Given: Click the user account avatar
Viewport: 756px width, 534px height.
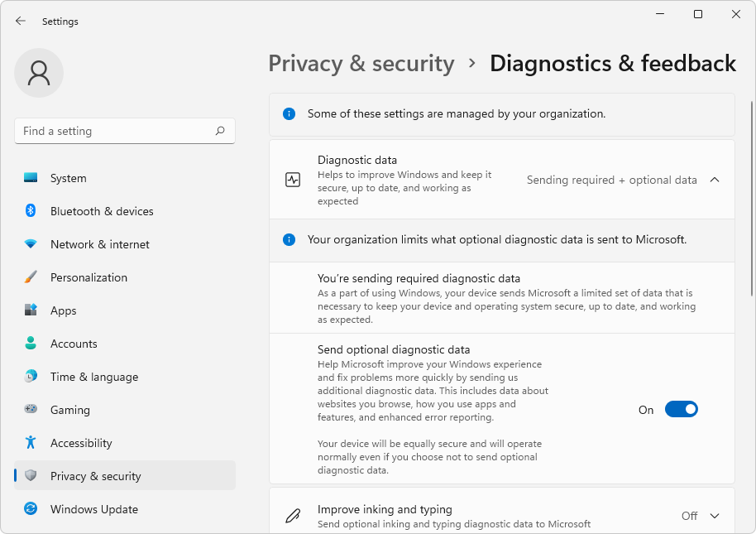Looking at the screenshot, I should (39, 73).
